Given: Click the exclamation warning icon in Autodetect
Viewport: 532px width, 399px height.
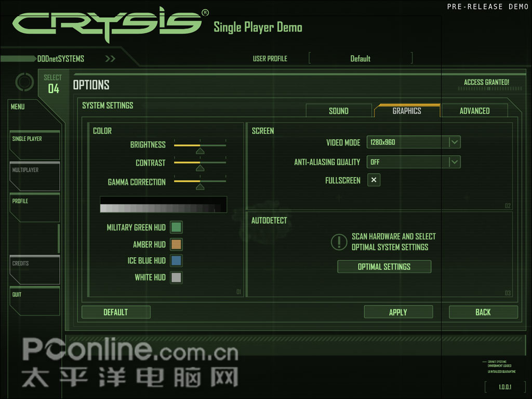Looking at the screenshot, I should (x=339, y=242).
